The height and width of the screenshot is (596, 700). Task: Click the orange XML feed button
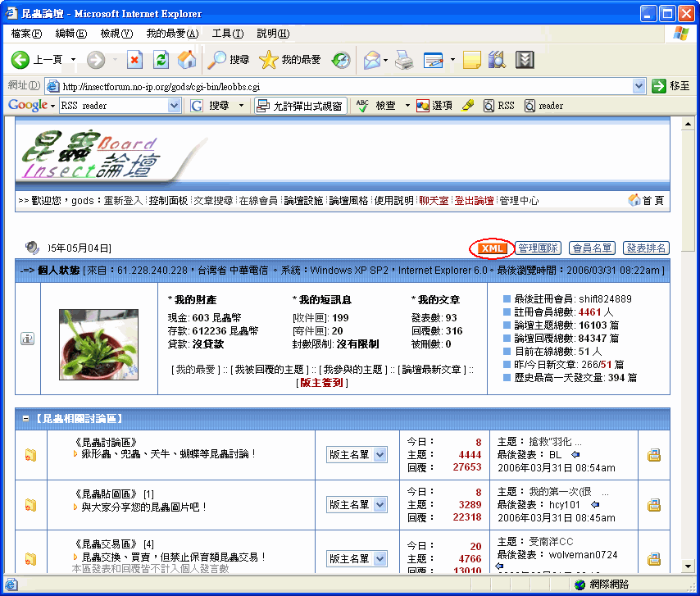[491, 248]
